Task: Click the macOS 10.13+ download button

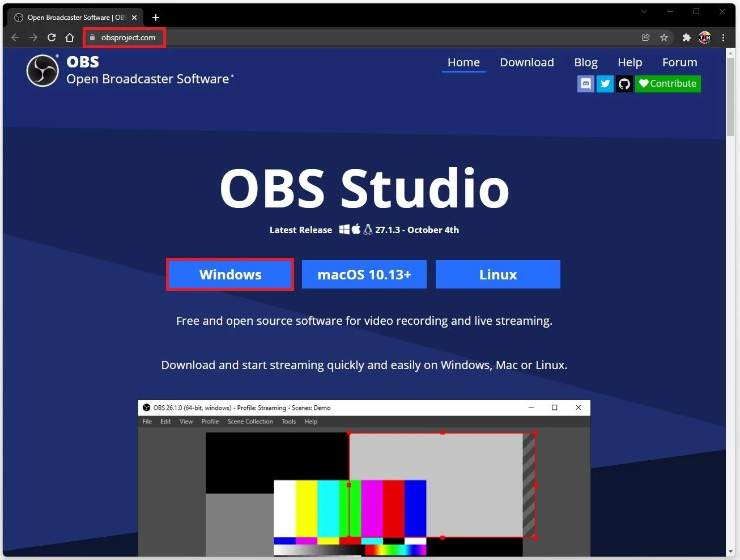Action: [364, 274]
